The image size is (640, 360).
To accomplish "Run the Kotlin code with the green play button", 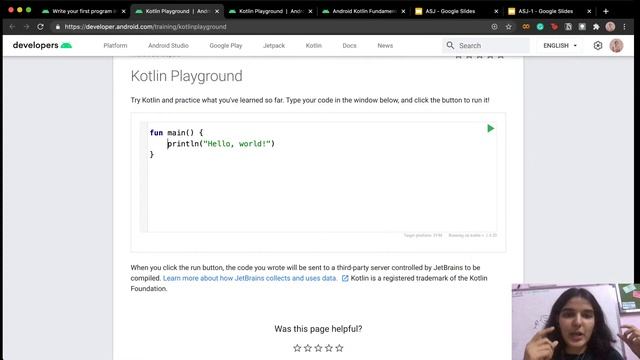I will click(491, 129).
